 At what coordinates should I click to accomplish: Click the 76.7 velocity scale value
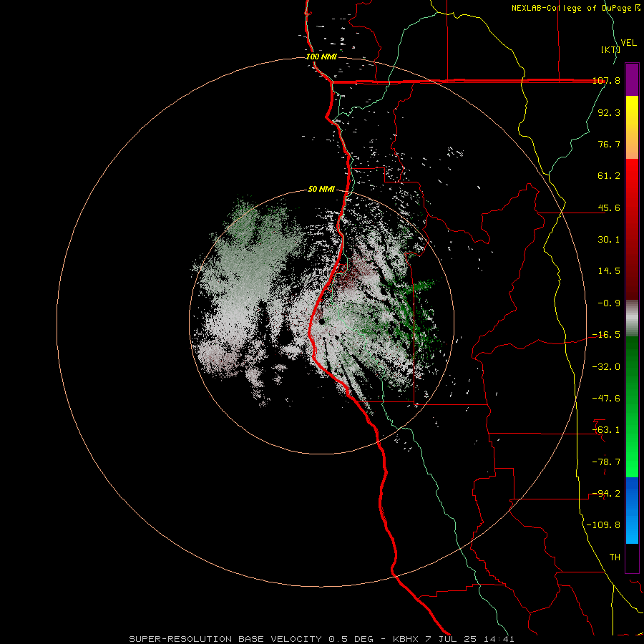point(609,144)
